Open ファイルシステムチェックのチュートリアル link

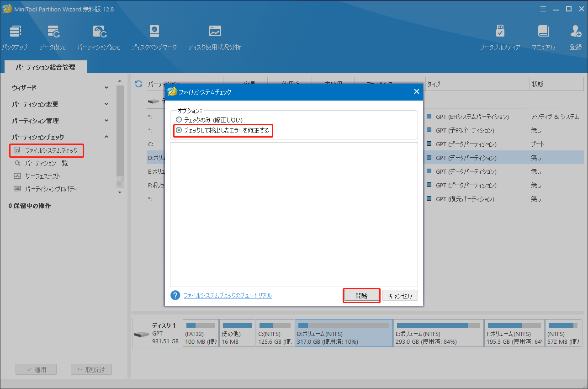[228, 296]
